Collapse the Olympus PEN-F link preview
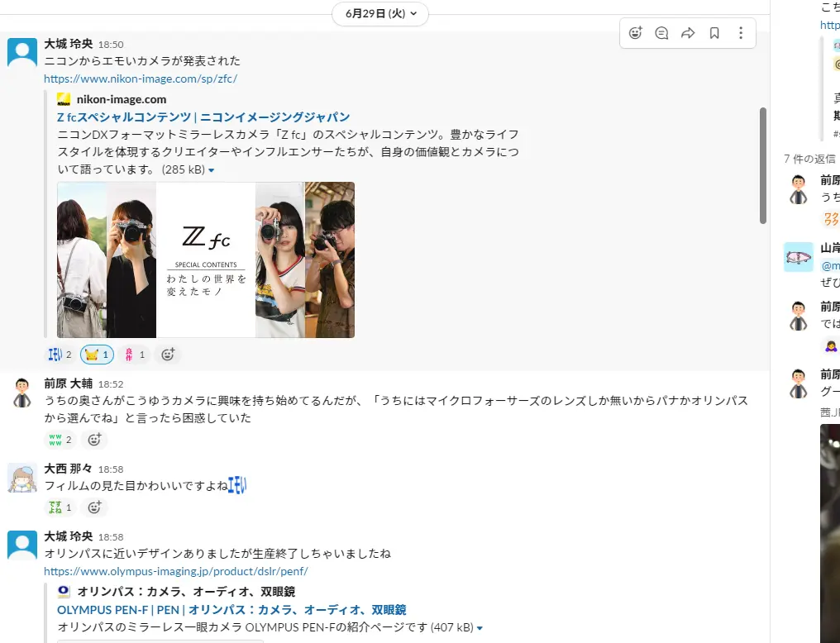Screen dimensions: 840x643 [x=480, y=628]
